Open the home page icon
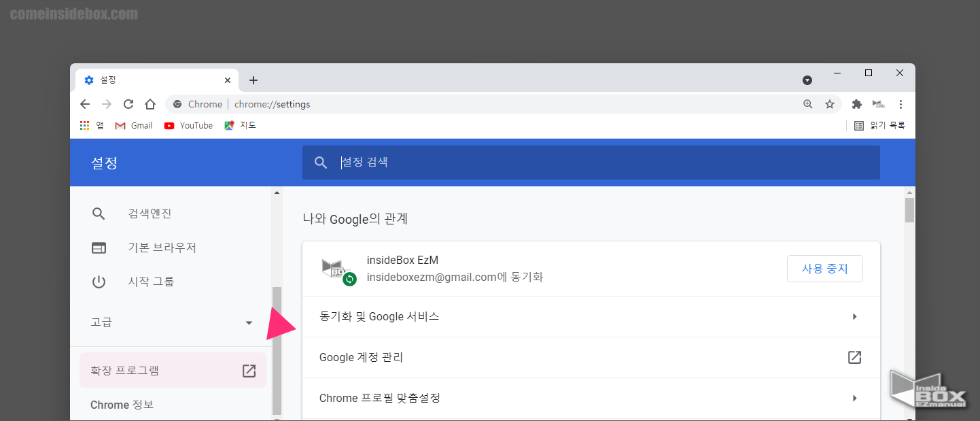The width and height of the screenshot is (980, 421). pyautogui.click(x=150, y=104)
